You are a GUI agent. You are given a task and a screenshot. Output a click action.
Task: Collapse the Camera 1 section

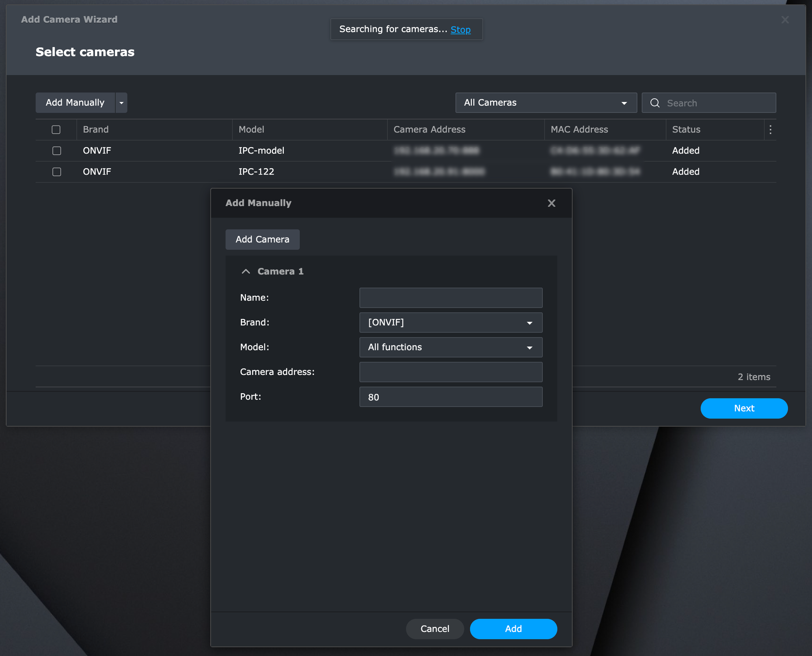coord(246,271)
